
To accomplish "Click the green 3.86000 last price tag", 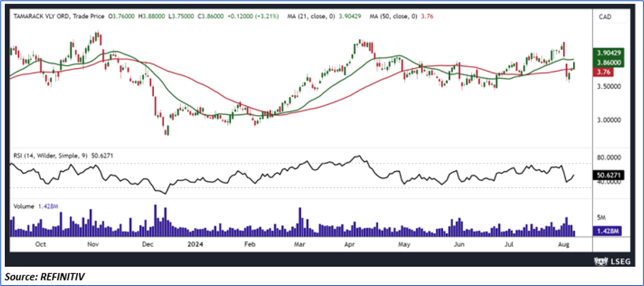I will (x=610, y=63).
